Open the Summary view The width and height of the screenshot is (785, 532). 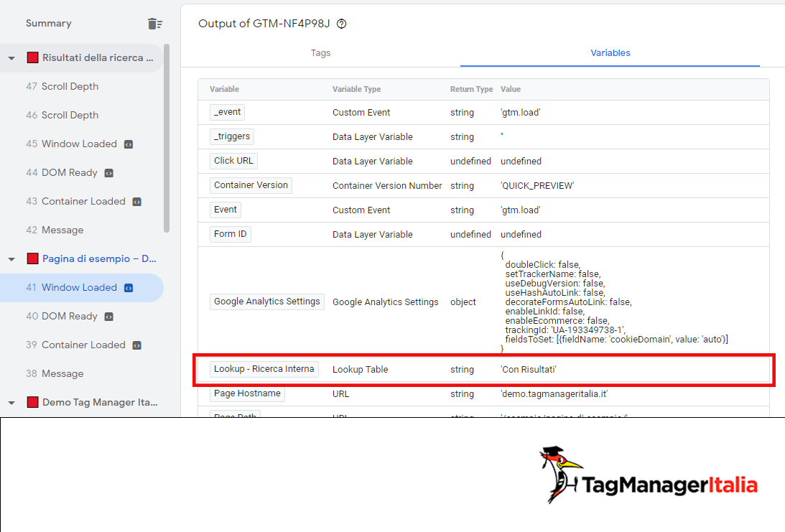[x=48, y=24]
